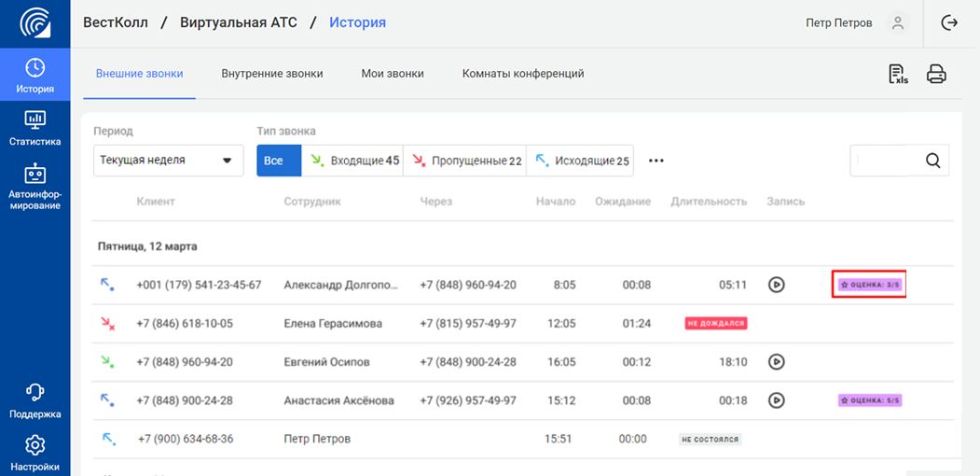Viewport: 980px width, 476px height.
Task: Click the Запись column header
Action: coord(786,202)
